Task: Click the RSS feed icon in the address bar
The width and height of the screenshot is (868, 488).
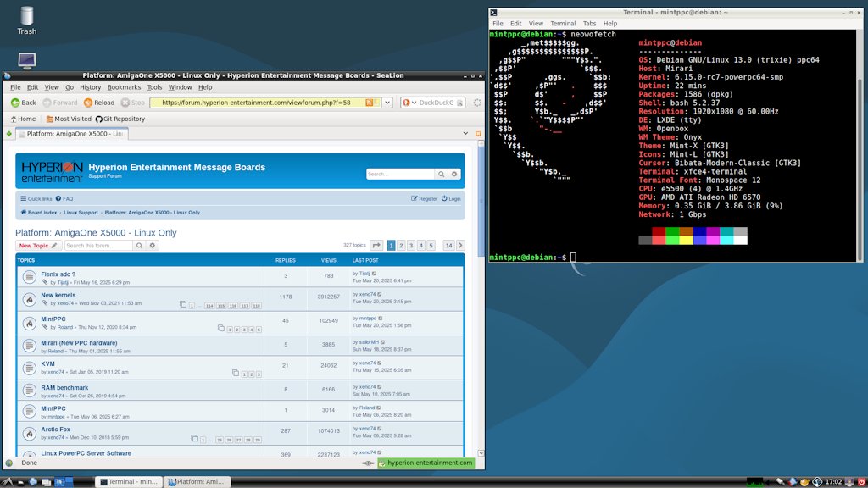Action: 370,103
